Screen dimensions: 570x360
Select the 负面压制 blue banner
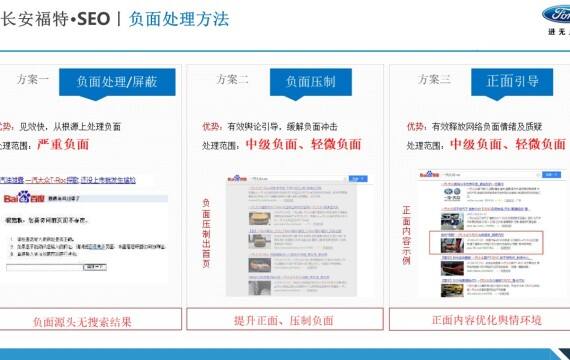click(x=311, y=82)
